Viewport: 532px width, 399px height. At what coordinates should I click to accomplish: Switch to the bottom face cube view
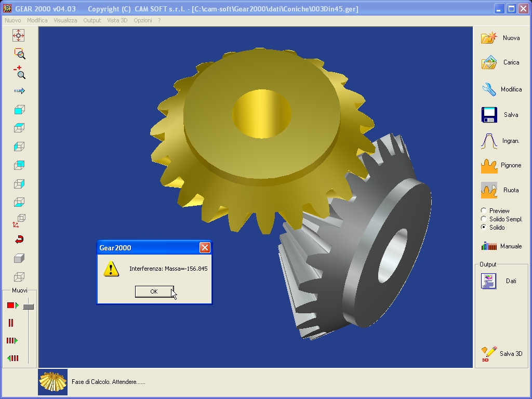pyautogui.click(x=19, y=202)
